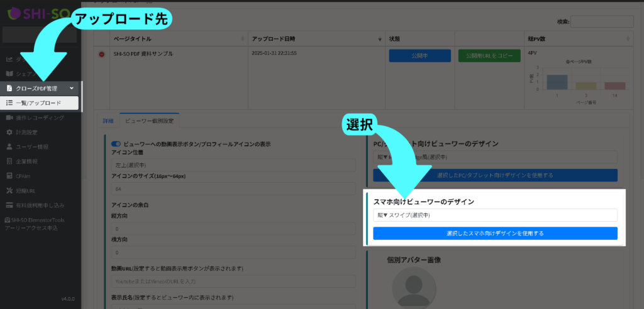Viewport: 644px width, 309px height.
Task: Click 選択したスマホ向けデザインを使用する button
Action: coord(495,233)
